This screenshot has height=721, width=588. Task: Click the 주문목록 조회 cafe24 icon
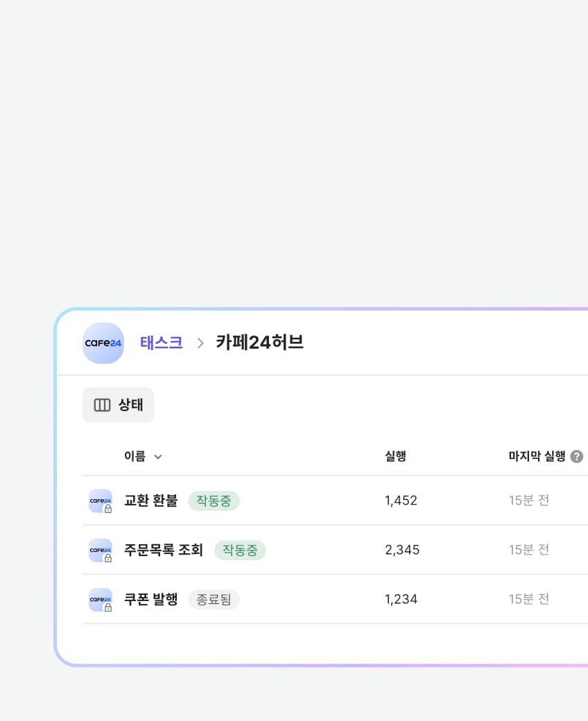99,550
